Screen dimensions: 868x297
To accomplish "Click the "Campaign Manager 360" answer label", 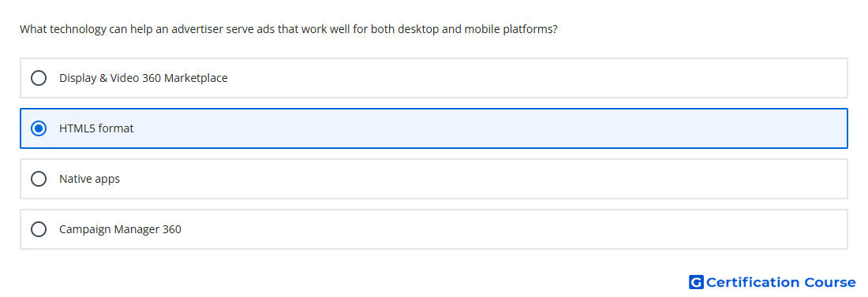I will click(x=120, y=229).
